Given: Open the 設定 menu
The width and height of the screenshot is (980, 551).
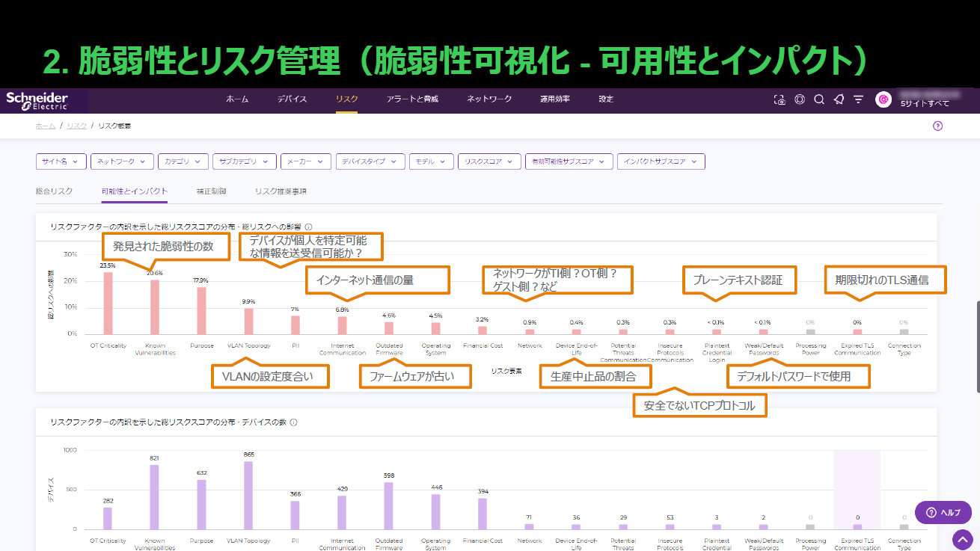Looking at the screenshot, I should (606, 99).
